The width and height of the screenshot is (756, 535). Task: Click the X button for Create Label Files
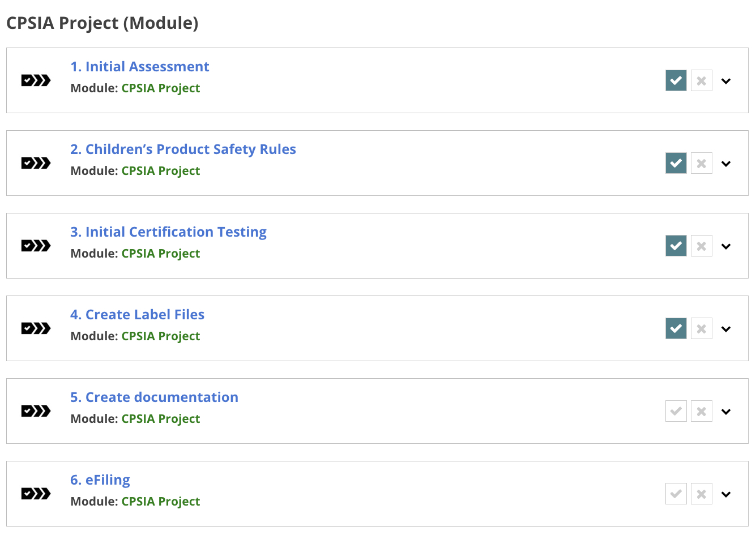coord(702,328)
